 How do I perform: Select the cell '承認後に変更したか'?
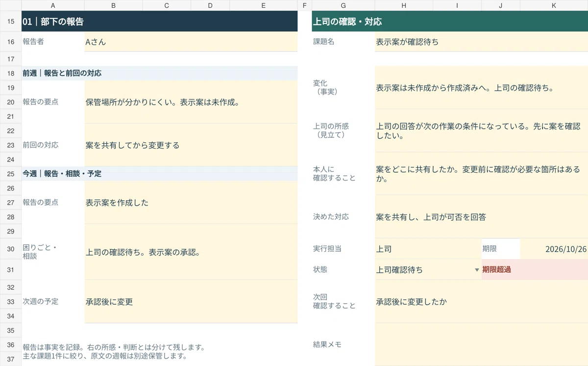[481, 302]
